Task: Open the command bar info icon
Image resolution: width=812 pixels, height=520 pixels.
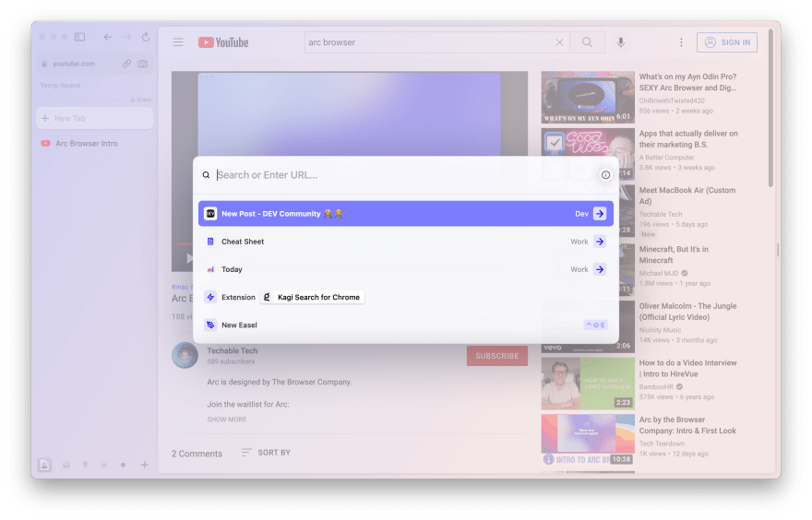Action: point(605,175)
